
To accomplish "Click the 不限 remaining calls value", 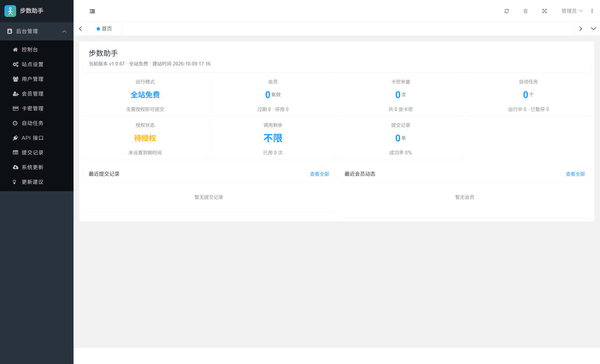I will coord(273,138).
